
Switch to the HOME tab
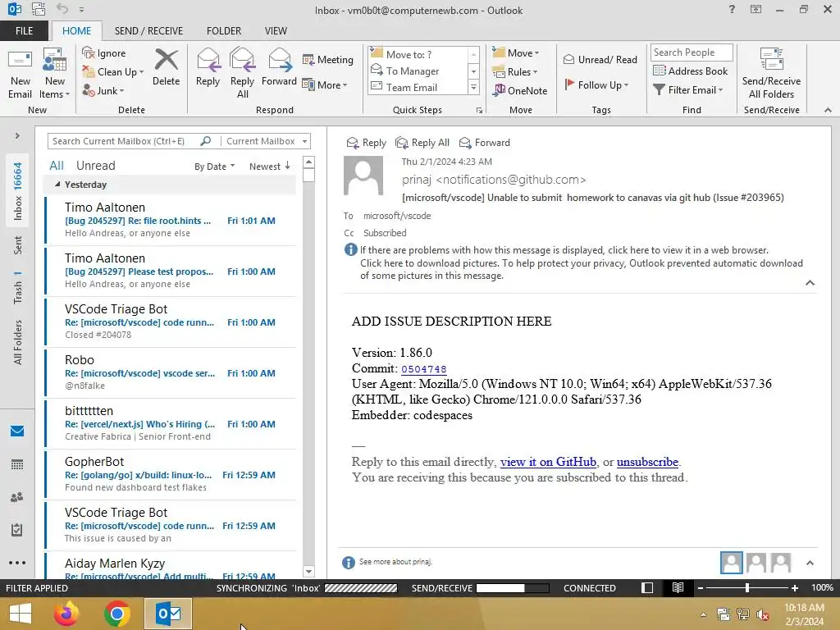pyautogui.click(x=76, y=31)
